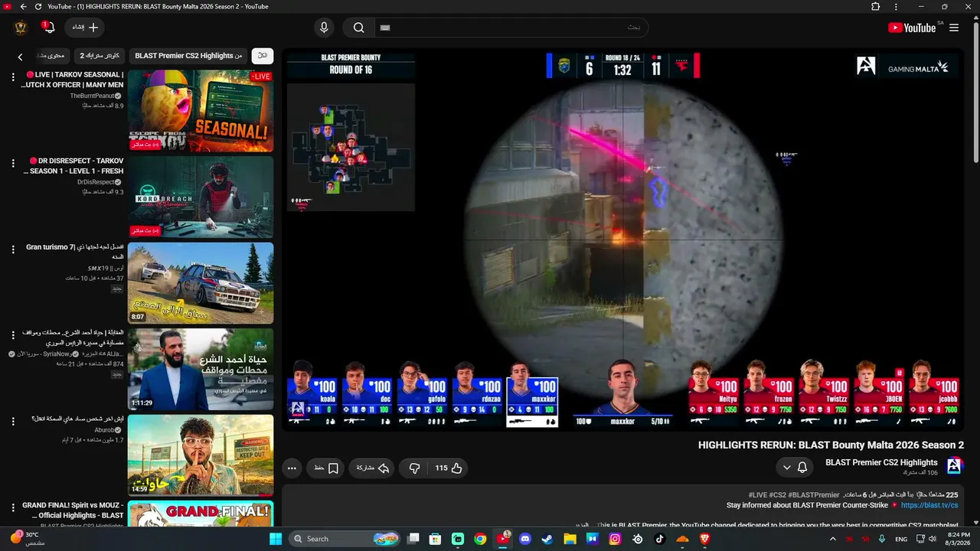Open Task View on the taskbar
980x551 pixels.
[413, 539]
